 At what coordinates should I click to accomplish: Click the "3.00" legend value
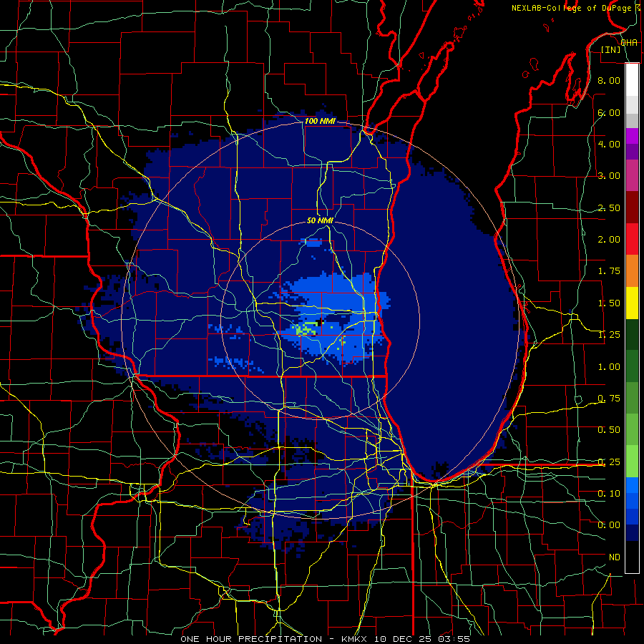[608, 176]
